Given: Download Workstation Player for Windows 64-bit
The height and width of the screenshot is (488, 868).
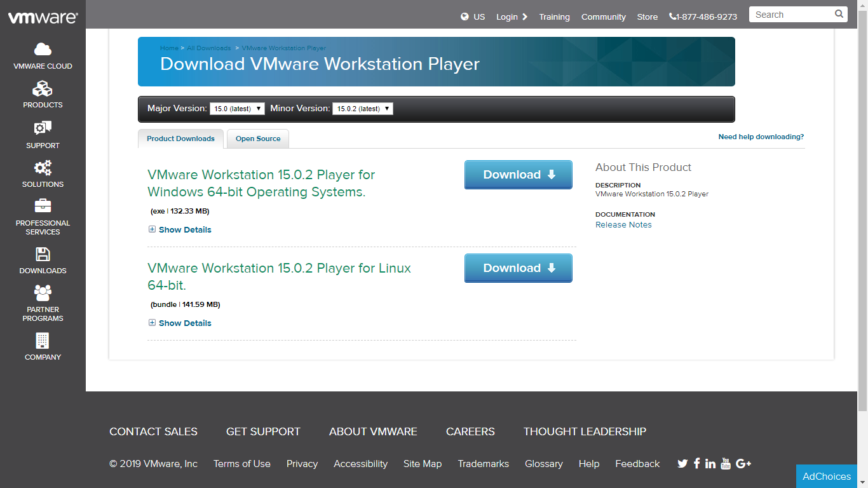Looking at the screenshot, I should click(x=518, y=175).
